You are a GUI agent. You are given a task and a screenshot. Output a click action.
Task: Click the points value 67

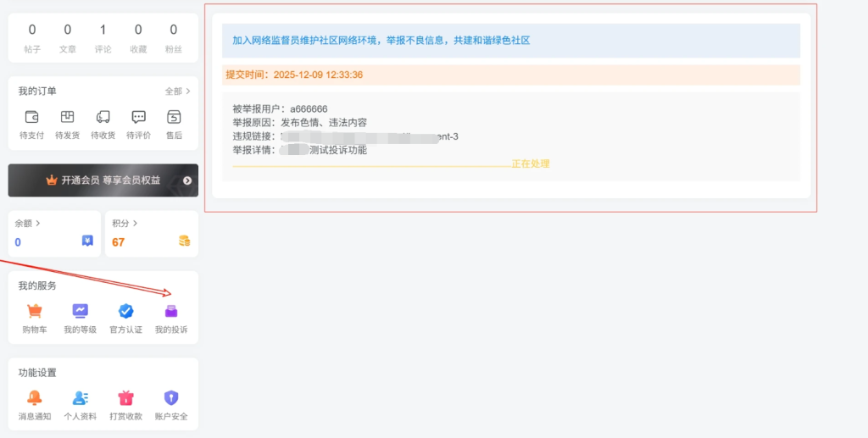[119, 242]
